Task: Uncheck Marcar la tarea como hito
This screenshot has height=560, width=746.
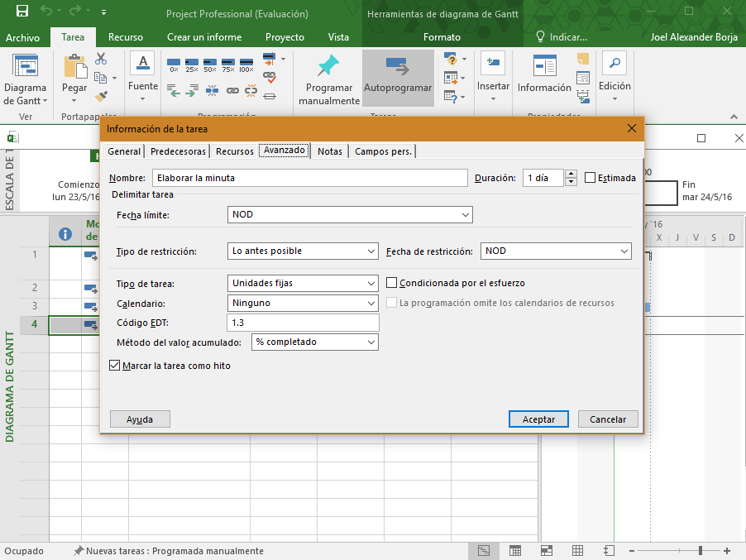Action: 115,366
